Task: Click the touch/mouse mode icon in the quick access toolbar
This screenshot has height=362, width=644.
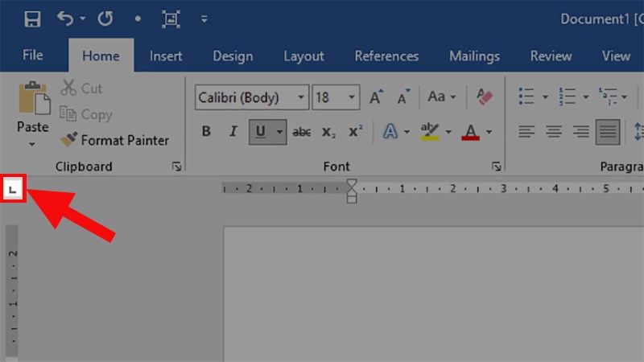Action: (x=171, y=19)
